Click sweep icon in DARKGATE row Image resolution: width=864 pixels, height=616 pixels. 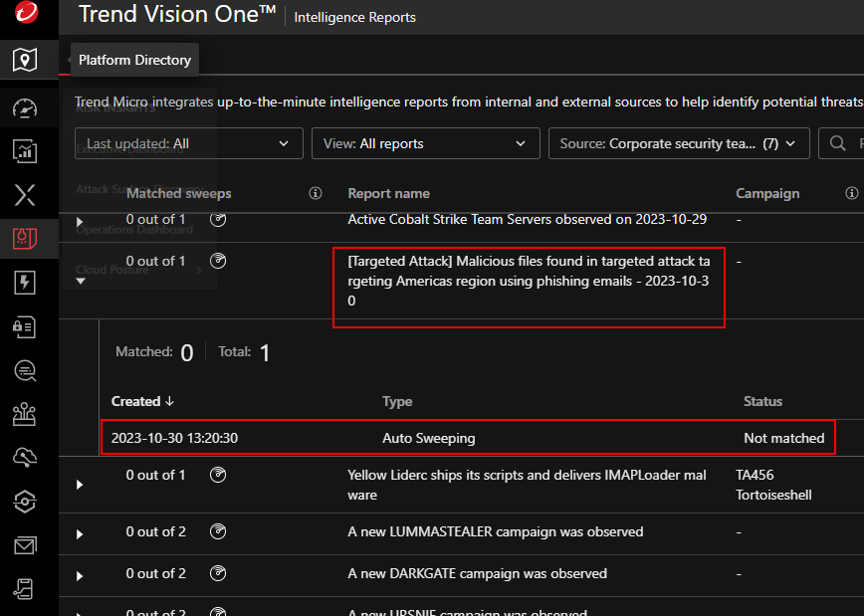tap(218, 573)
